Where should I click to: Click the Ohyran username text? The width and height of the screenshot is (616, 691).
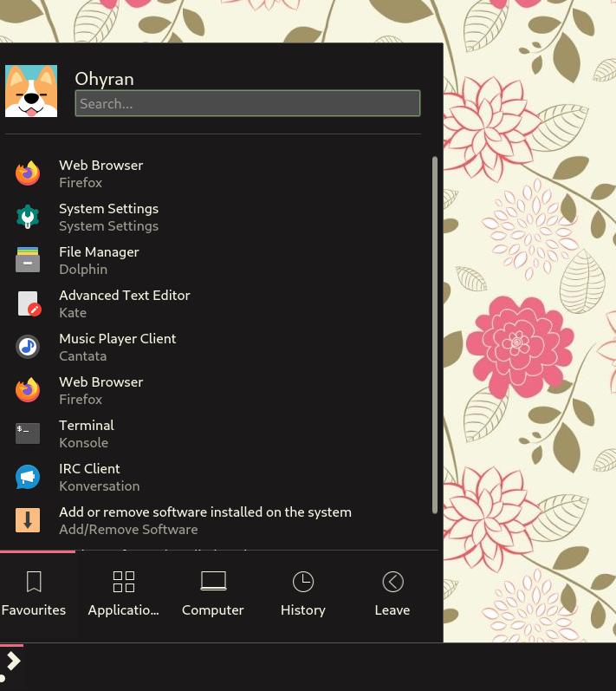104,79
